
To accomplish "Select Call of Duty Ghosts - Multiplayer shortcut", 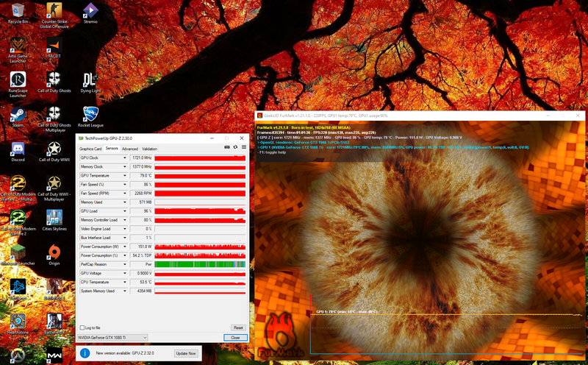I will [x=54, y=119].
